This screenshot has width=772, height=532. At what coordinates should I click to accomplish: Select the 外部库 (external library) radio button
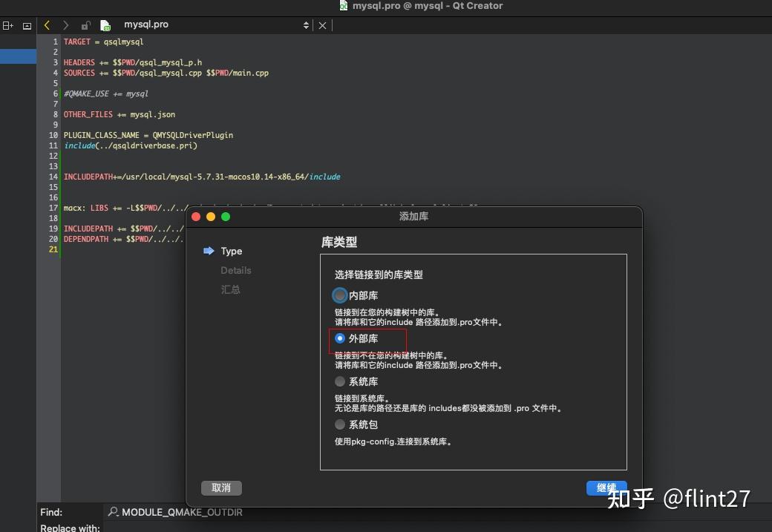point(340,338)
